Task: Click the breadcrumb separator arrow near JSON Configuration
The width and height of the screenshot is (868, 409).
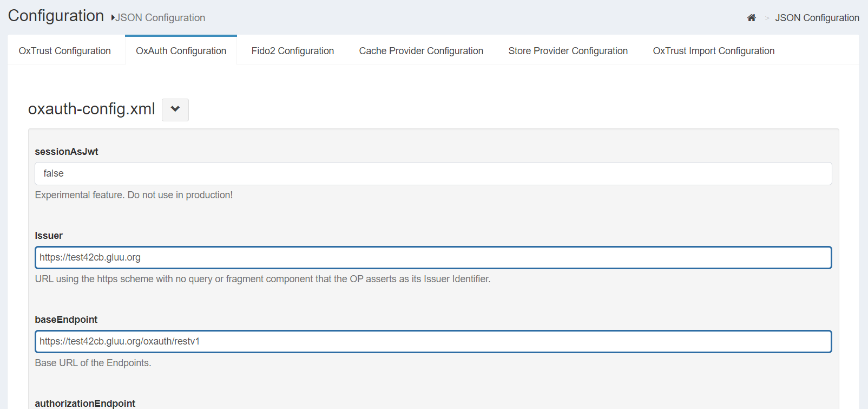Action: [766, 18]
